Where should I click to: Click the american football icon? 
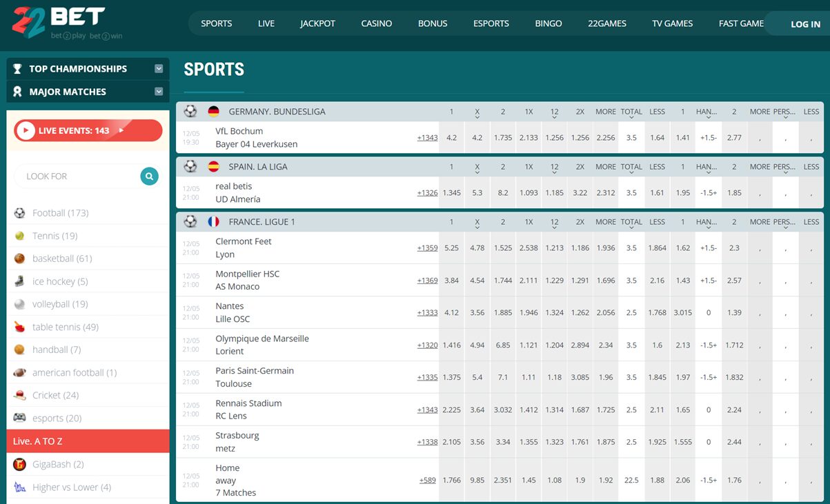click(19, 372)
